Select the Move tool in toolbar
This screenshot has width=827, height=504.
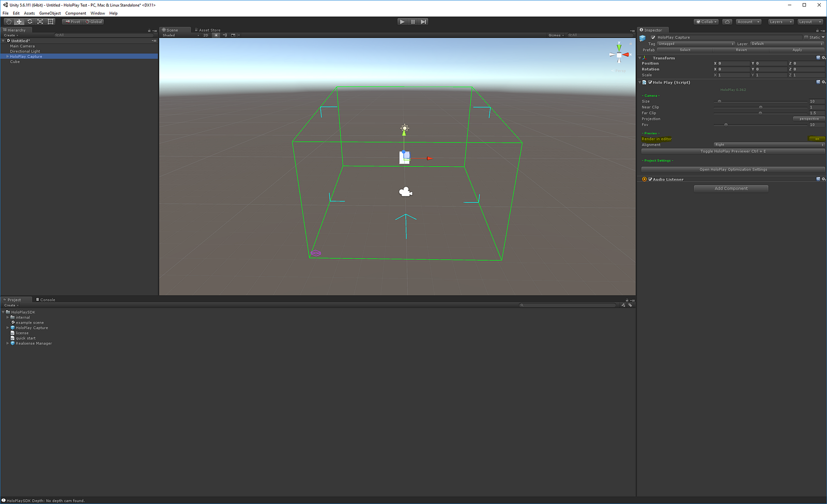pyautogui.click(x=19, y=22)
